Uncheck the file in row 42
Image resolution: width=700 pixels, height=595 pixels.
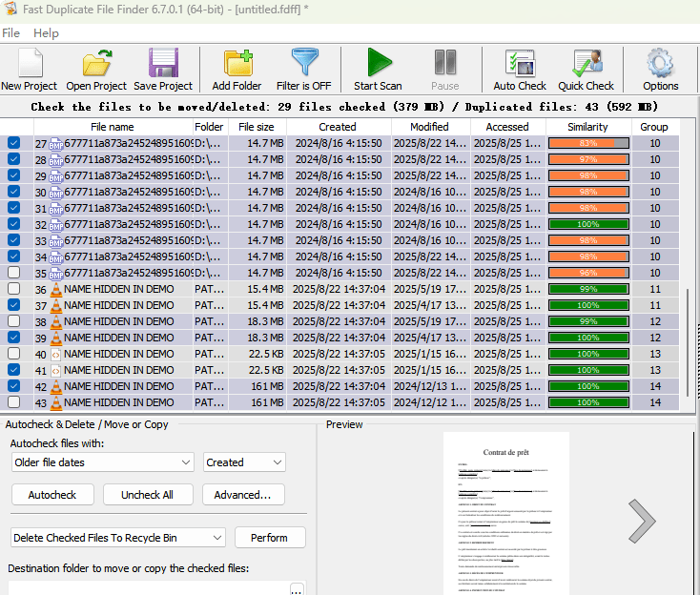click(14, 385)
